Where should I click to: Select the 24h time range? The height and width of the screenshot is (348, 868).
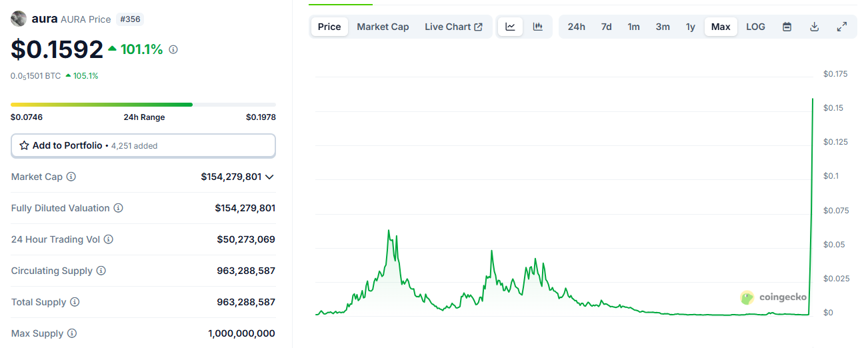[577, 27]
